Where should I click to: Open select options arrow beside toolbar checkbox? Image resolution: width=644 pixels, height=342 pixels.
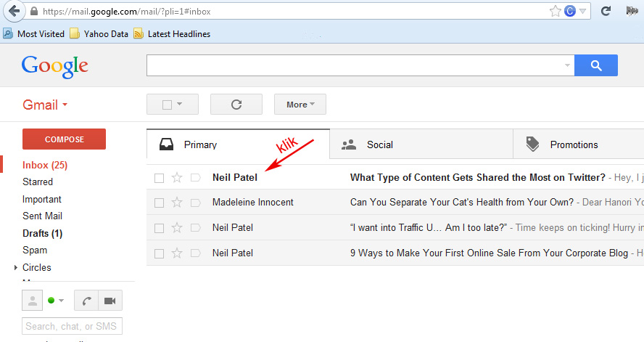(179, 104)
